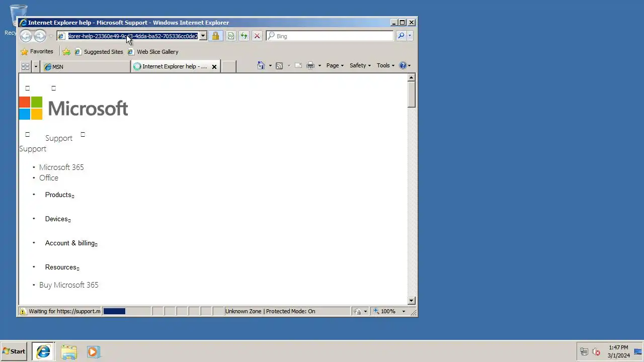Refresh the page with the green arrows icon
This screenshot has height=362, width=644.
(x=244, y=36)
